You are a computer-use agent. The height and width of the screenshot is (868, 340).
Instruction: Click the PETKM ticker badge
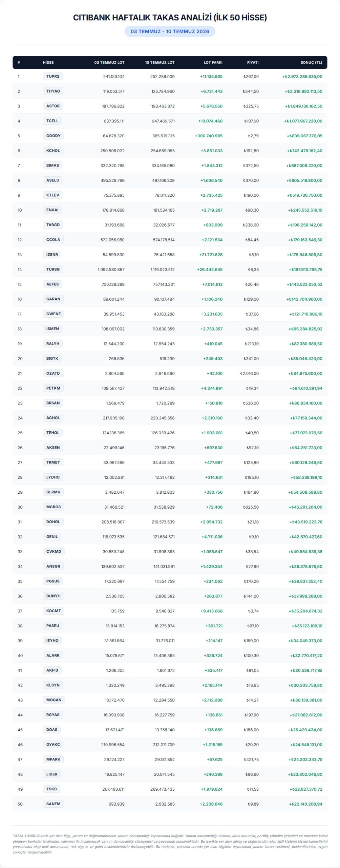click(53, 388)
